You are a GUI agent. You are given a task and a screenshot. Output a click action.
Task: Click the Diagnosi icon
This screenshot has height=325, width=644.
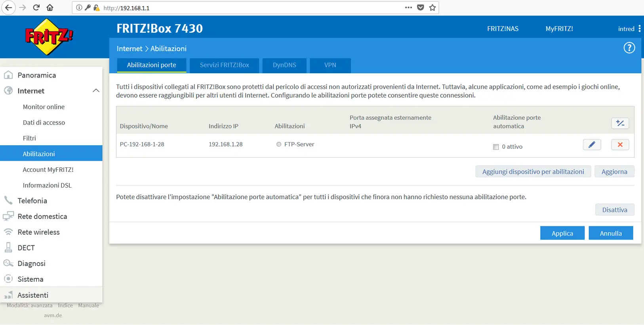click(8, 263)
